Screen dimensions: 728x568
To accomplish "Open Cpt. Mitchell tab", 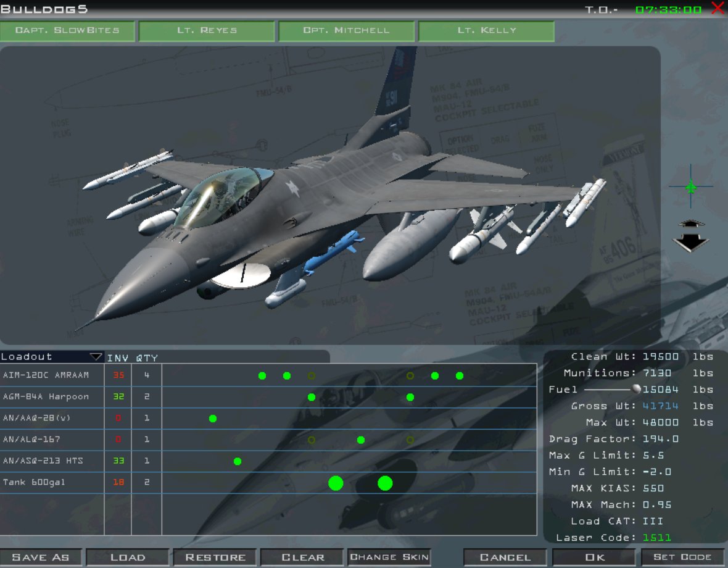I will tap(346, 31).
